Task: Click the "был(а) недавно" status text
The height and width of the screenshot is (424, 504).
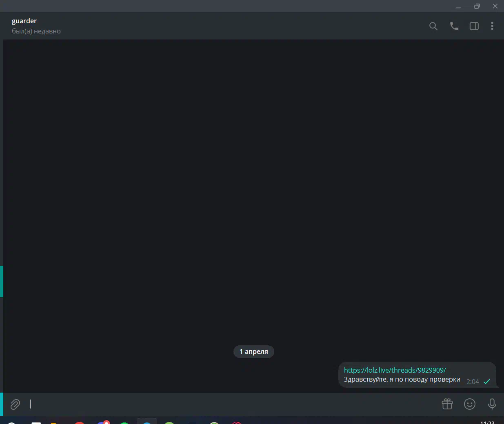Action: [x=36, y=31]
